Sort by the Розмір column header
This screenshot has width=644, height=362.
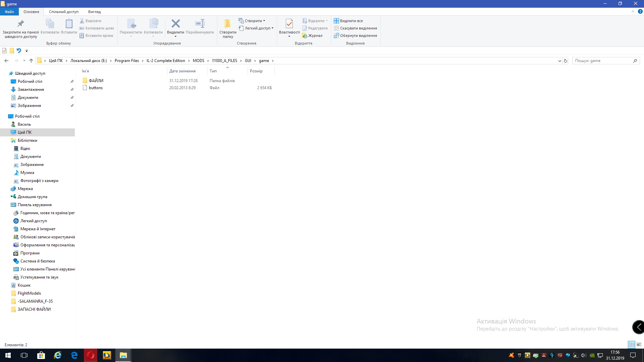pos(256,71)
